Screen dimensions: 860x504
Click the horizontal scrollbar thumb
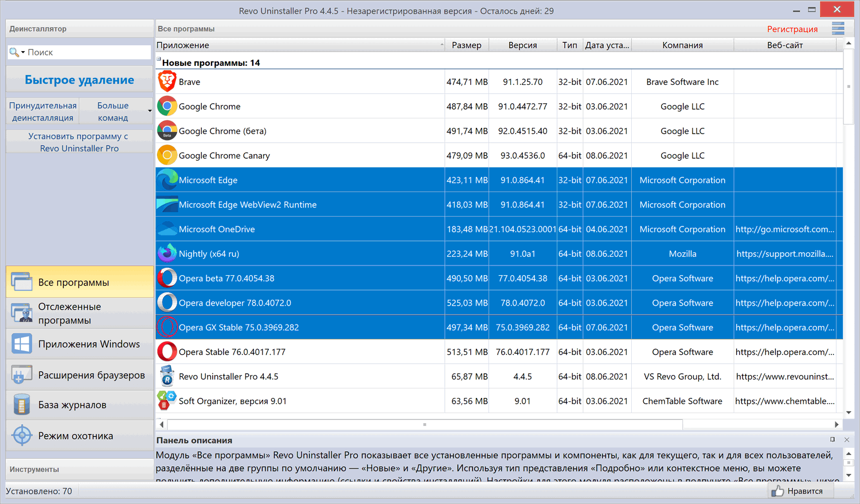click(425, 424)
